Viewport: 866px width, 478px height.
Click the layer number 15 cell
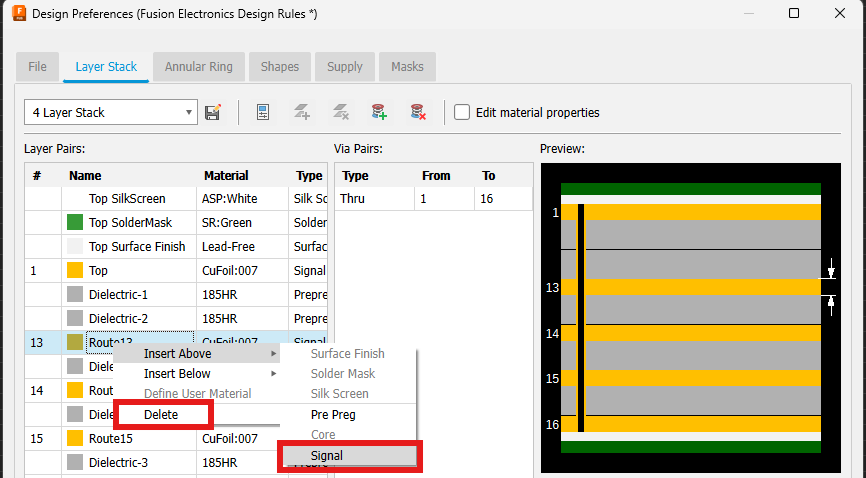[43, 438]
